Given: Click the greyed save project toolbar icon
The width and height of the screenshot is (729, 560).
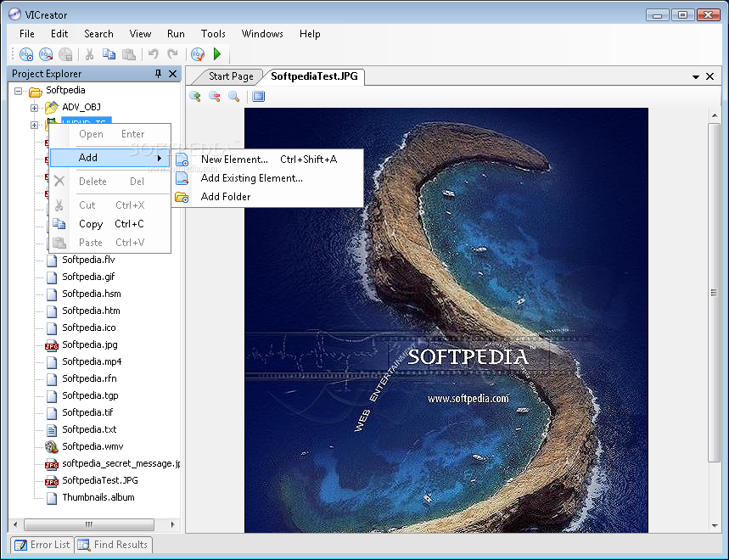Looking at the screenshot, I should pyautogui.click(x=65, y=54).
